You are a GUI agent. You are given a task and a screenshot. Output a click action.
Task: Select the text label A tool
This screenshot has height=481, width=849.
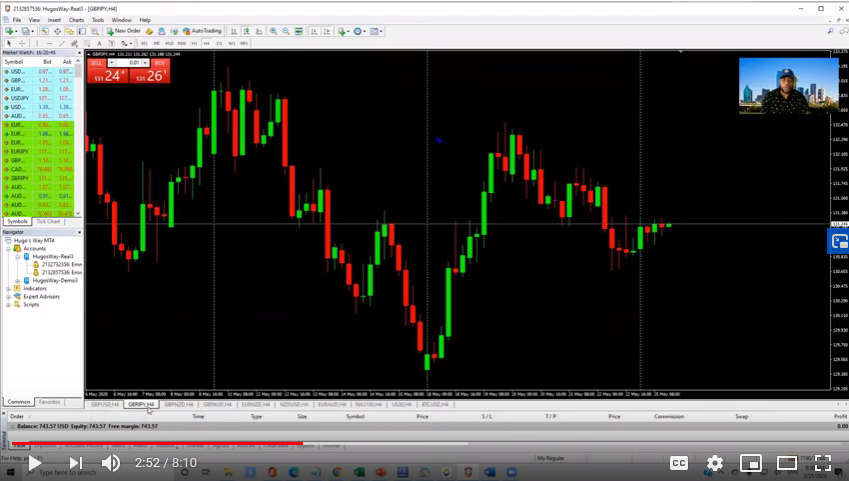[x=99, y=43]
